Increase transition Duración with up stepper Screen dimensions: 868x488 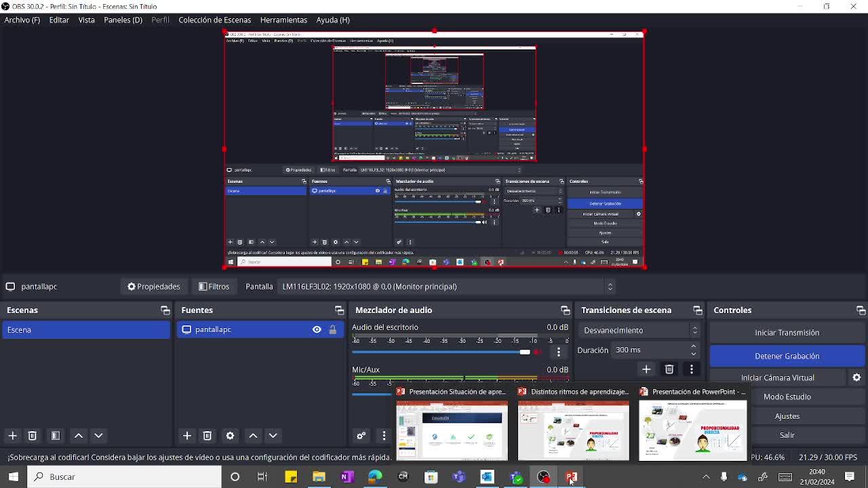tap(693, 346)
